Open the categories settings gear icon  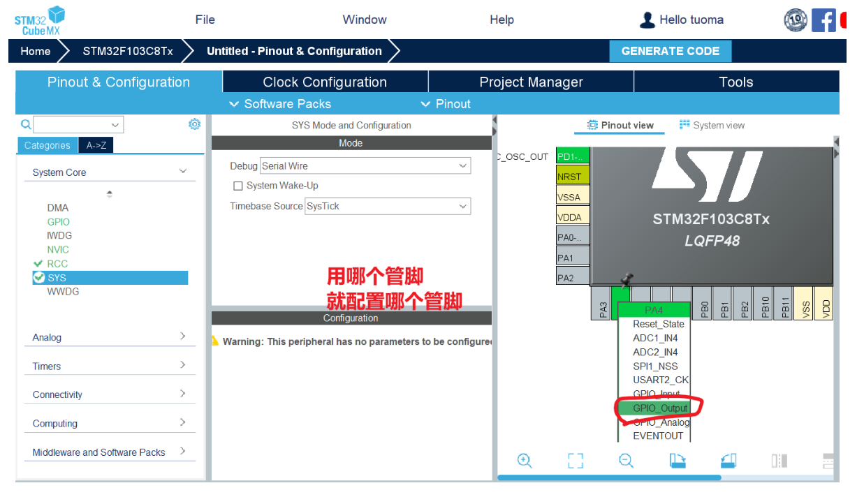[x=194, y=124]
